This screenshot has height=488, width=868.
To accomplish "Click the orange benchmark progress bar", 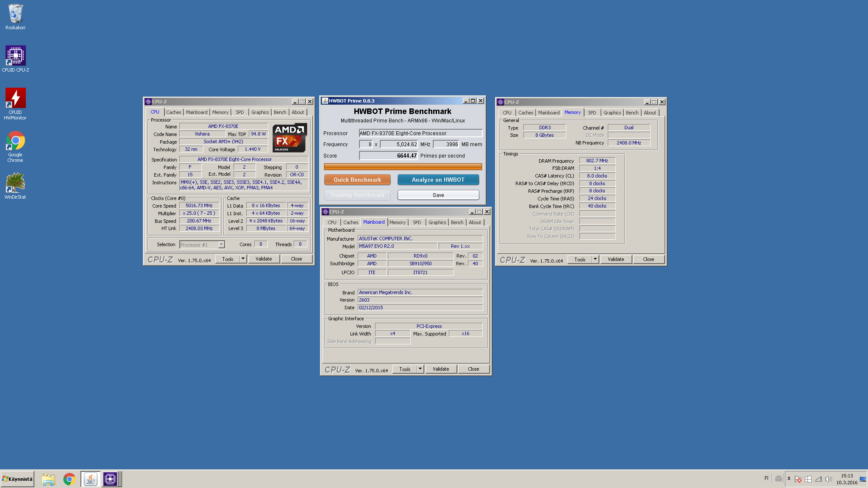I will point(403,166).
